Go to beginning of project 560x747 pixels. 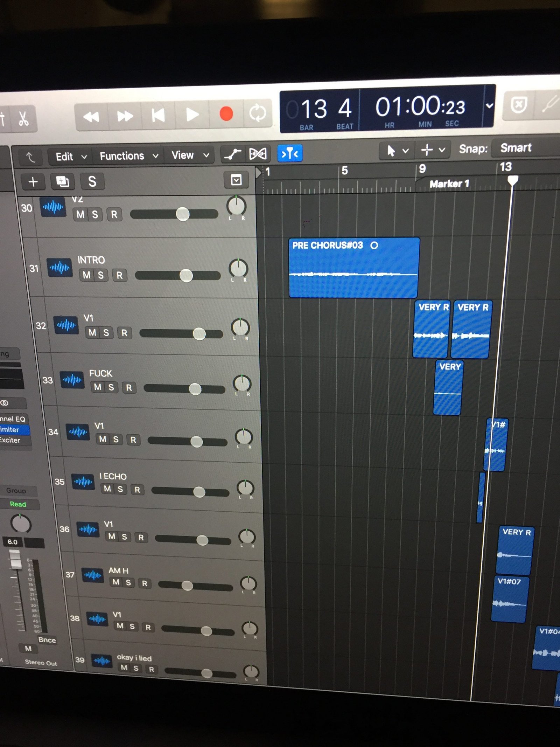(158, 115)
